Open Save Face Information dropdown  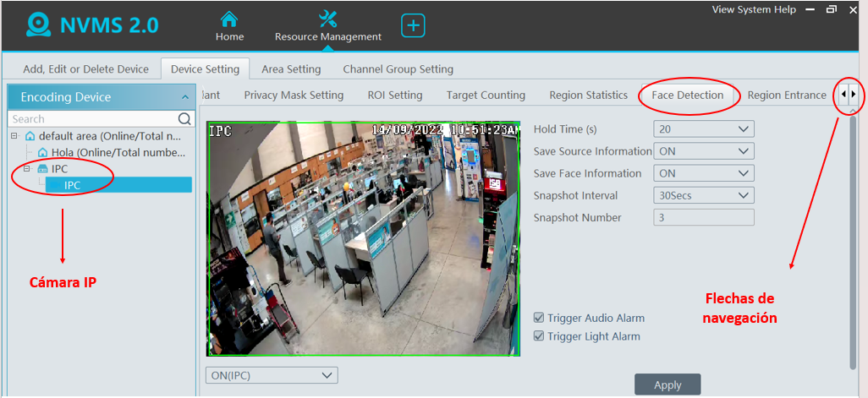pos(703,173)
